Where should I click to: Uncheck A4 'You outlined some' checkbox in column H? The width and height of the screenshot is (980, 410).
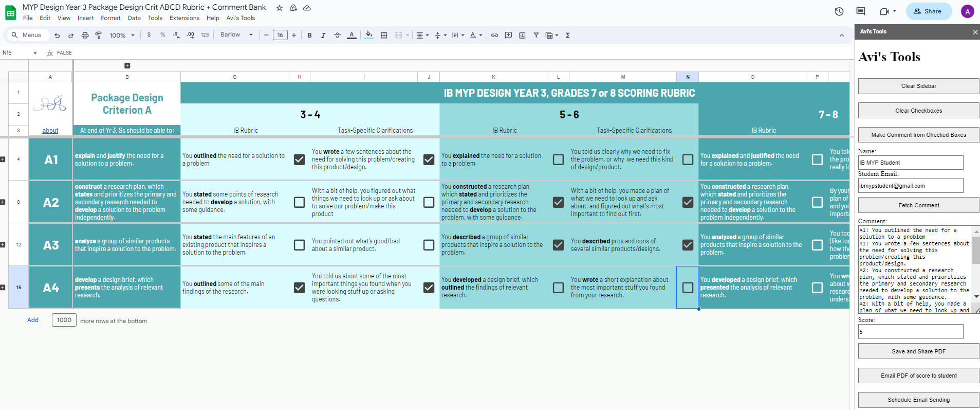(x=299, y=288)
